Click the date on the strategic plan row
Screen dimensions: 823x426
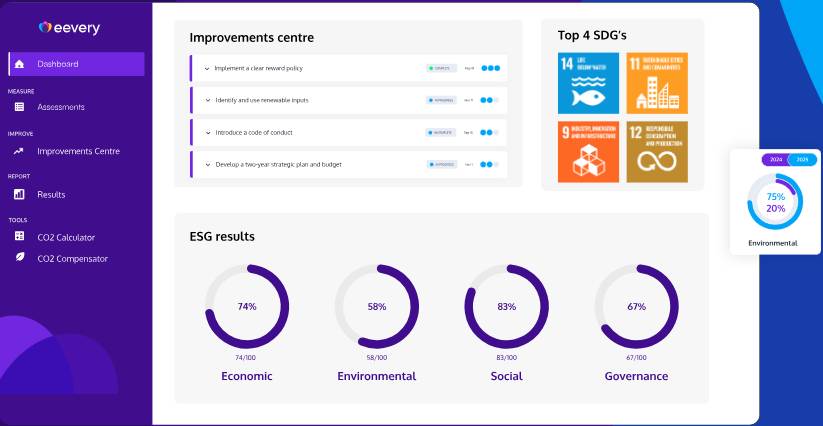(x=469, y=165)
